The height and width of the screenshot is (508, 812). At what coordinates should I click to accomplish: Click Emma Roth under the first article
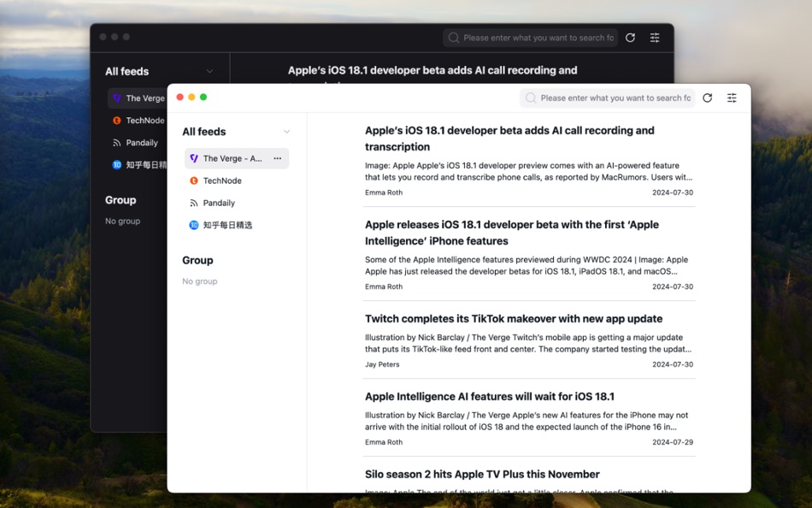(x=384, y=192)
